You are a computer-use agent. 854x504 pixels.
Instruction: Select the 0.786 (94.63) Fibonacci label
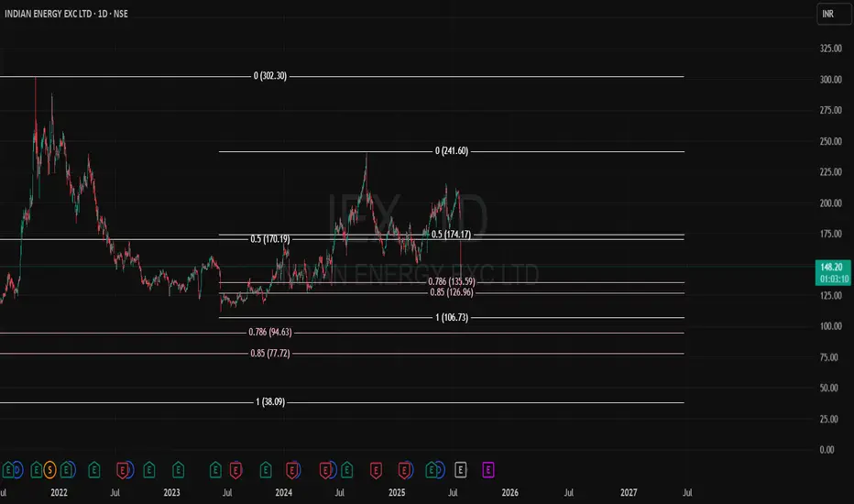point(270,332)
